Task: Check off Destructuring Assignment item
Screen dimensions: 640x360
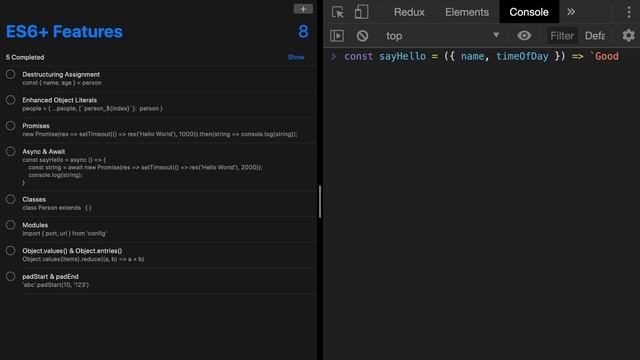Action: (11, 74)
